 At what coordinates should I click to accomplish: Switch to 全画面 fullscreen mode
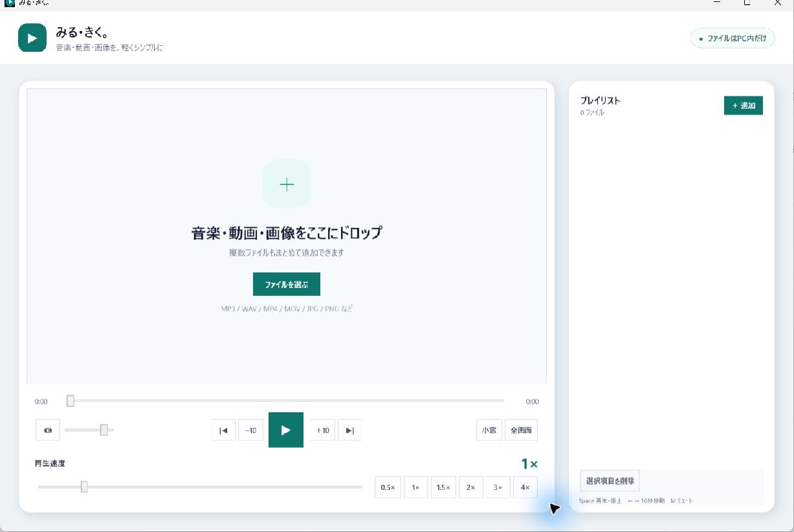point(521,430)
